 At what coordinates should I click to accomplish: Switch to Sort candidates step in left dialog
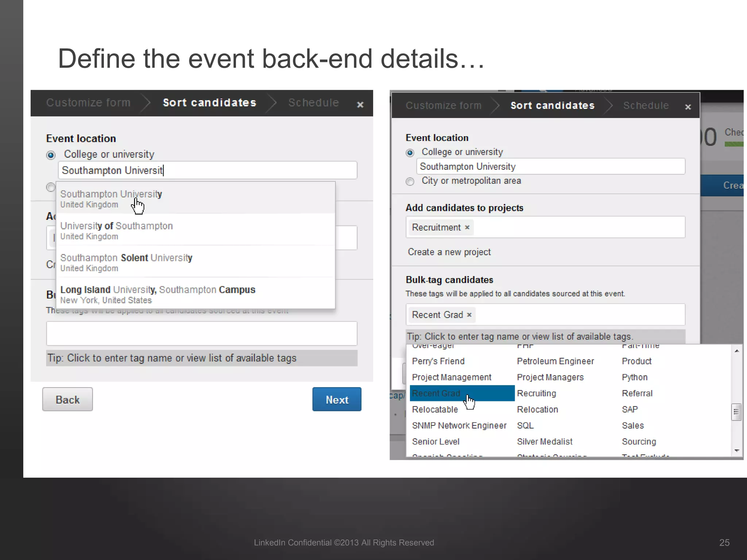[x=210, y=103]
